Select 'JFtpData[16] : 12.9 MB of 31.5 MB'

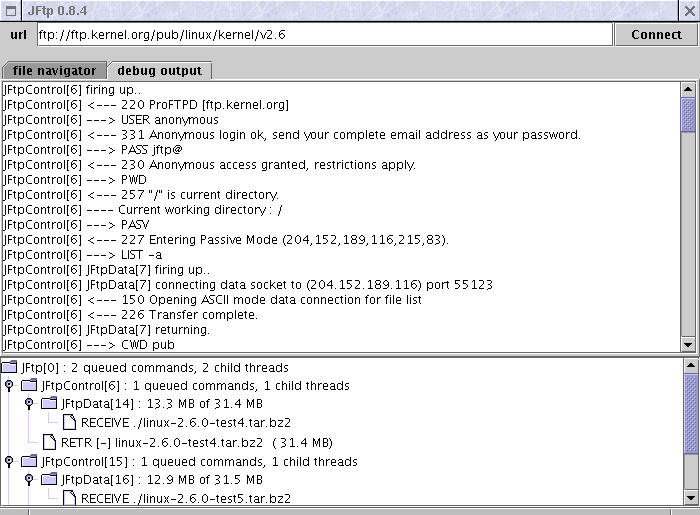click(x=162, y=480)
